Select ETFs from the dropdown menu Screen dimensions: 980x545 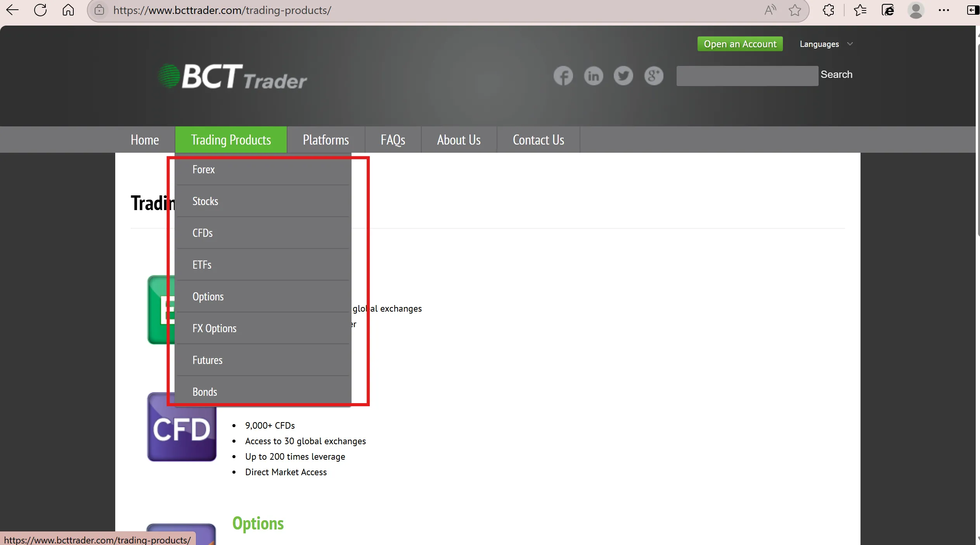[263, 265]
